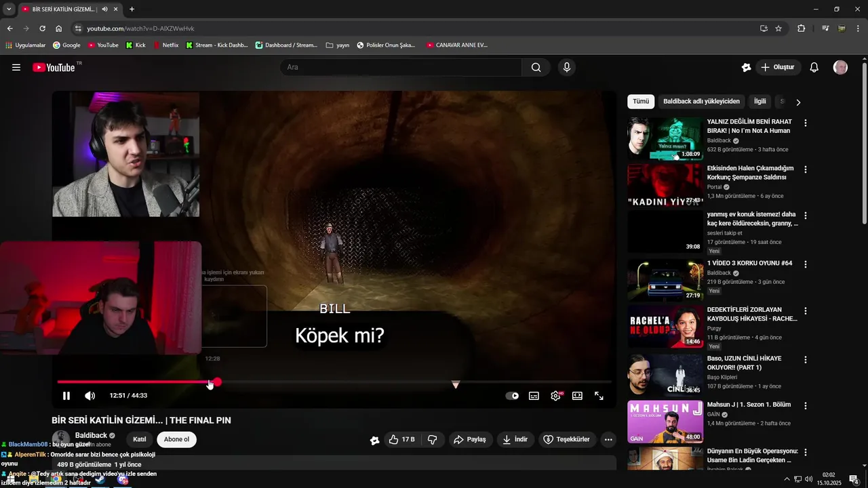Viewport: 868px width, 488px height.
Task: Open the account avatar menu
Action: [840, 67]
